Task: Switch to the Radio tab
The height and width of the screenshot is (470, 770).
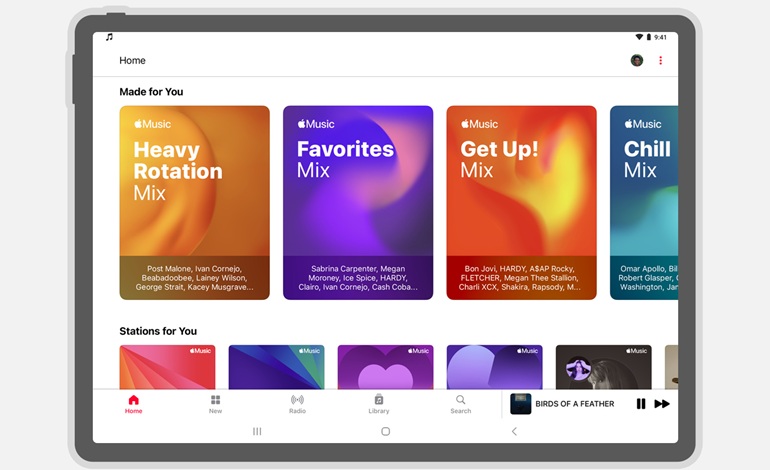Action: (297, 404)
